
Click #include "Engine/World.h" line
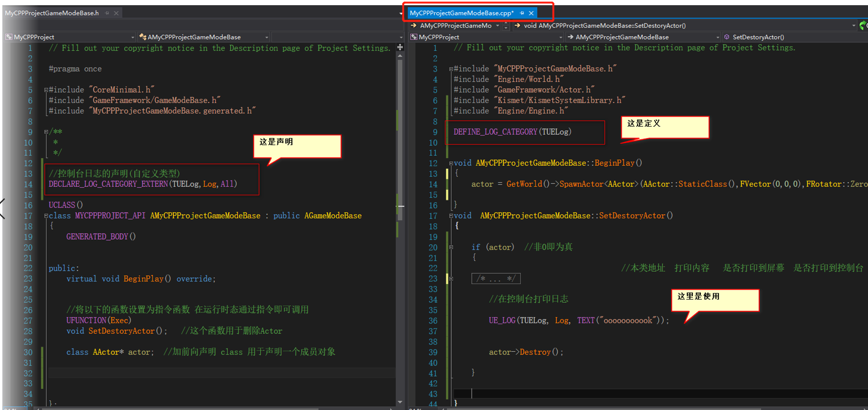(508, 79)
